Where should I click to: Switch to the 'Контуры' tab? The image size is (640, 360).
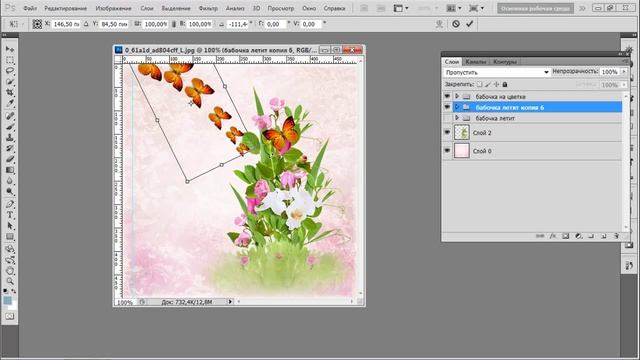point(504,62)
